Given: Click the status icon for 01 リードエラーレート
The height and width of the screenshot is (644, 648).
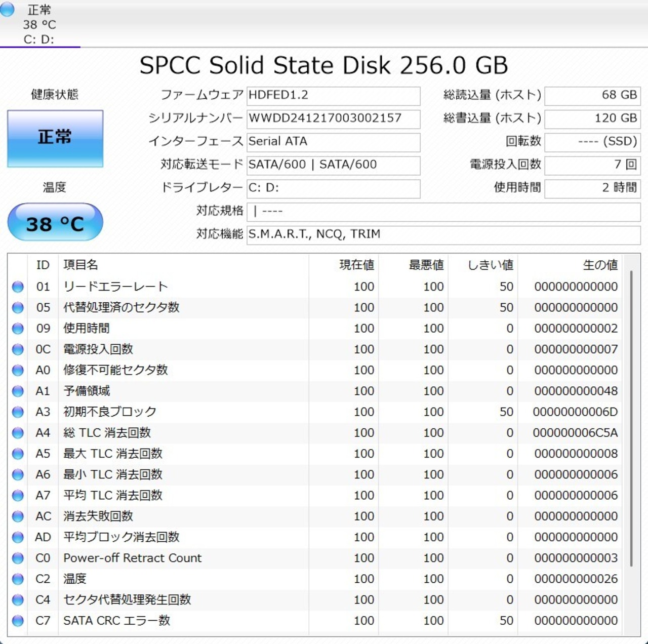Looking at the screenshot, I should [18, 287].
